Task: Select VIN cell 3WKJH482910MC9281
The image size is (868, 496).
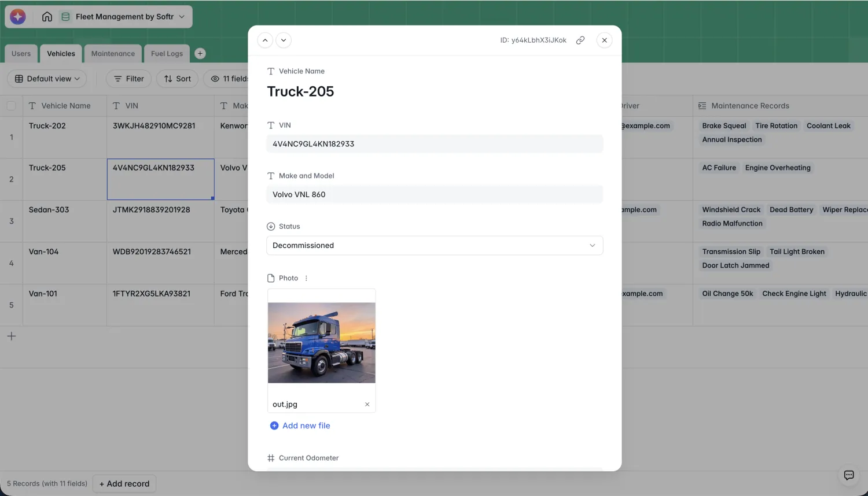Action: pos(160,138)
